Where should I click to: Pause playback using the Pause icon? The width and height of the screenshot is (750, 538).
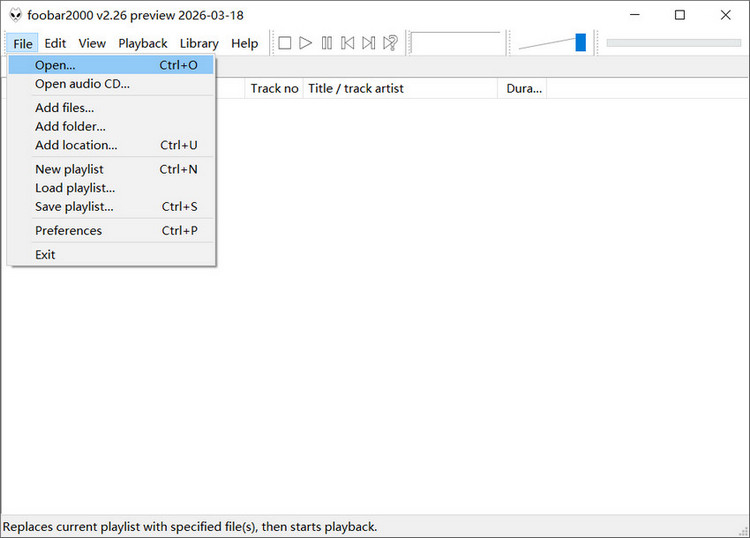tap(327, 43)
